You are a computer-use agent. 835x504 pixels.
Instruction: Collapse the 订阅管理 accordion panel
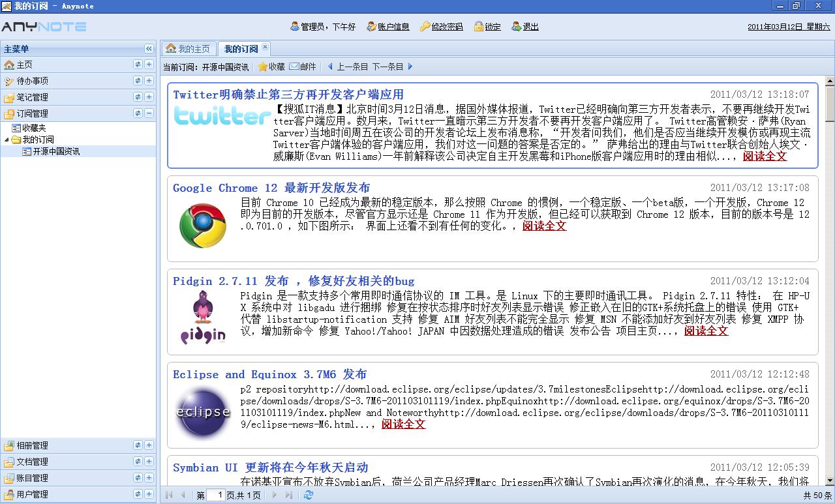click(149, 113)
